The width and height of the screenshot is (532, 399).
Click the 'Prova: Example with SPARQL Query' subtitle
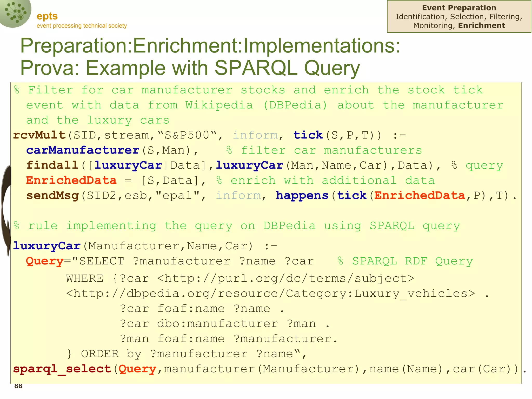tap(190, 68)
